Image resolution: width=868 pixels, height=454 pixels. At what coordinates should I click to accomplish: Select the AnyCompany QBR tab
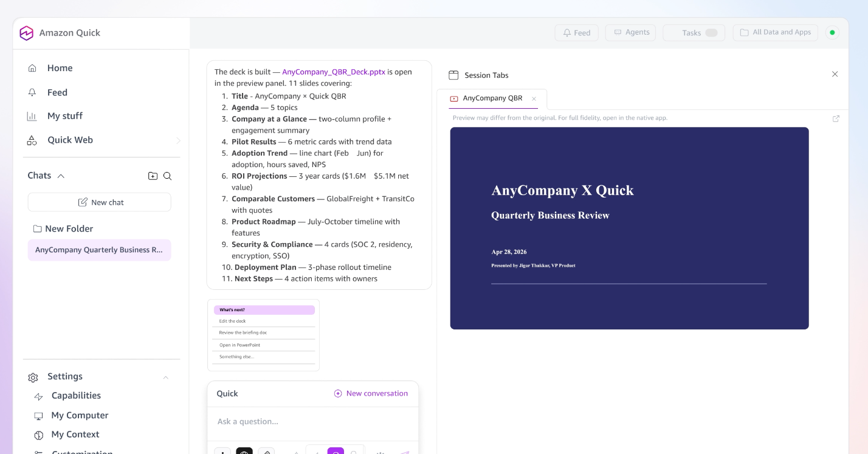(492, 98)
